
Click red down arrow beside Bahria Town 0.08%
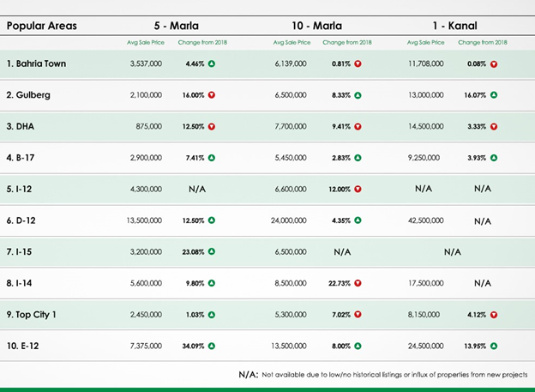(x=494, y=64)
